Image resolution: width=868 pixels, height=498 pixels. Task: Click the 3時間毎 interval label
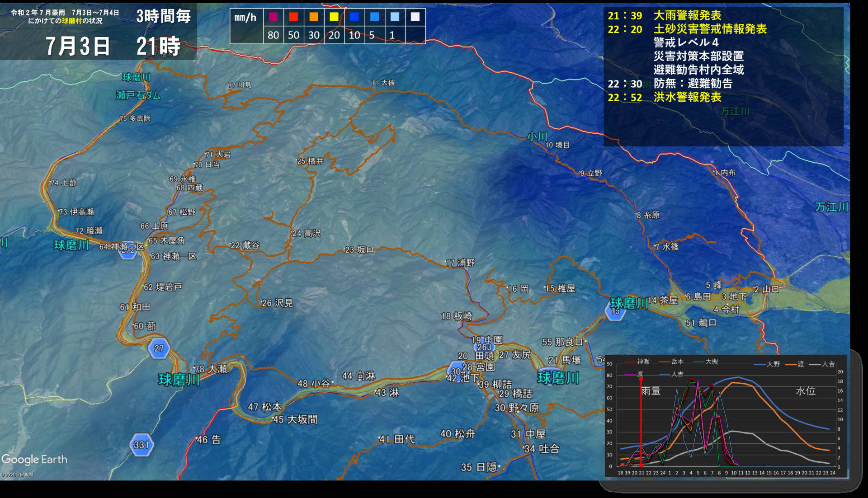[164, 16]
